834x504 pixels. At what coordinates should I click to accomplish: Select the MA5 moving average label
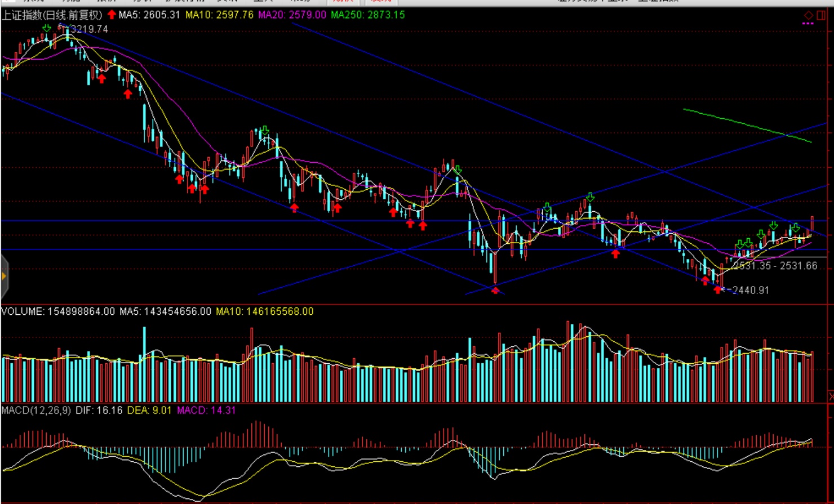pos(149,15)
